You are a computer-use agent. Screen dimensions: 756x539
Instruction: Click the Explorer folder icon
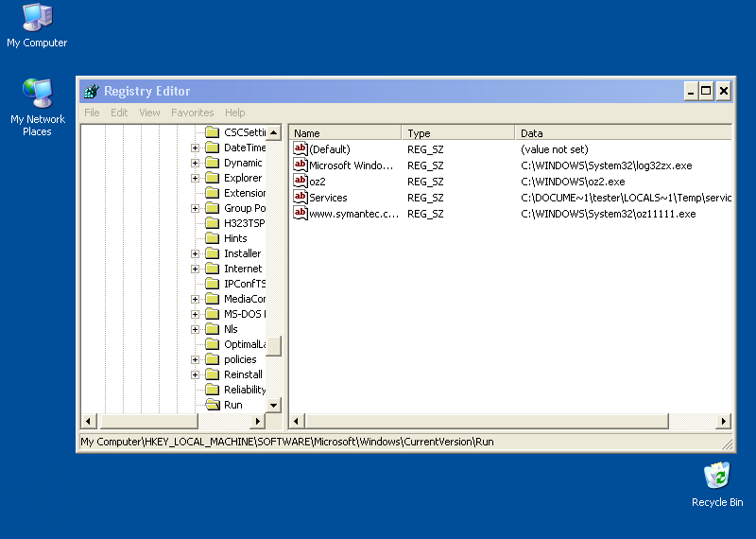(212, 178)
